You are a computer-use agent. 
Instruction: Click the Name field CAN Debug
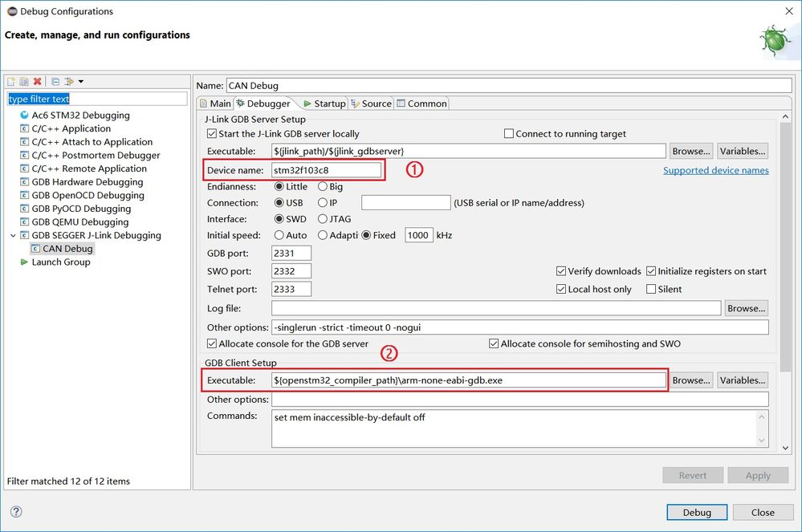509,85
